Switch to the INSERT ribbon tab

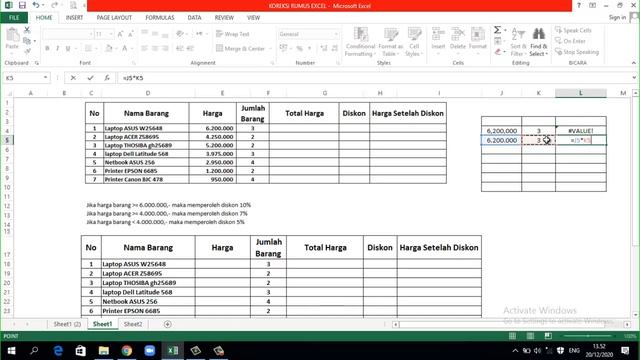click(x=74, y=18)
